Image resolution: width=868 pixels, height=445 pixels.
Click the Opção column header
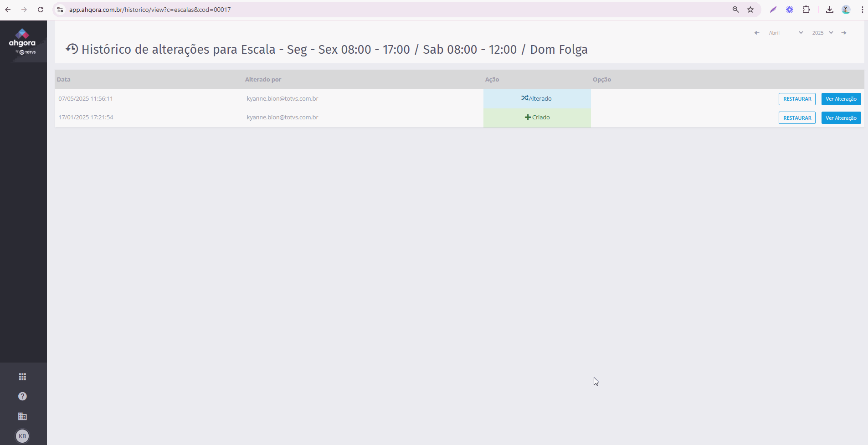click(602, 79)
